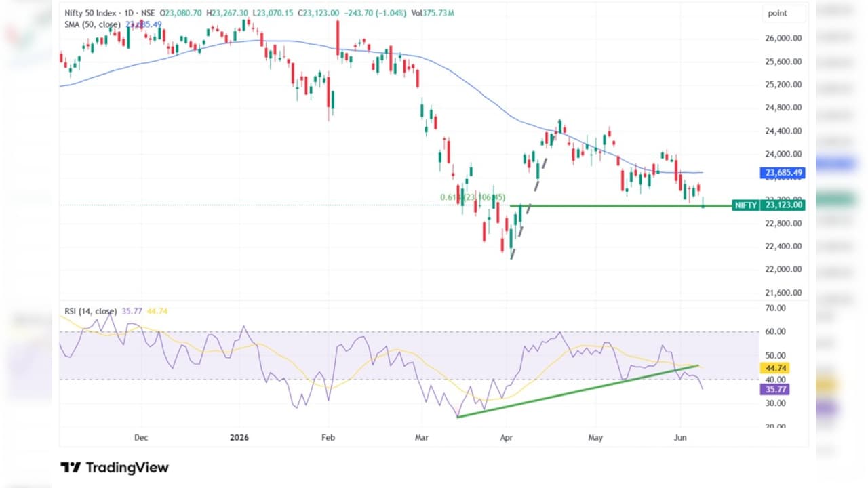Click the TradingView logo icon
This screenshot has height=488, width=868.
(x=71, y=468)
